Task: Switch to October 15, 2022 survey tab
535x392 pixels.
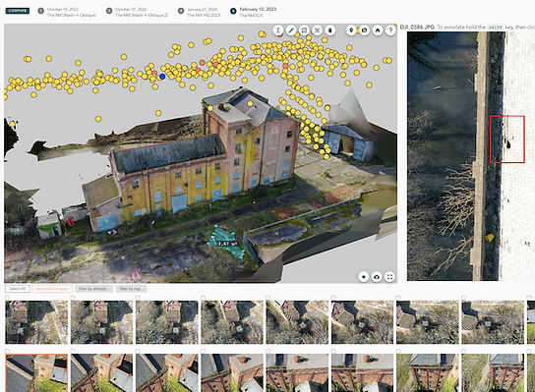Action: pyautogui.click(x=67, y=12)
